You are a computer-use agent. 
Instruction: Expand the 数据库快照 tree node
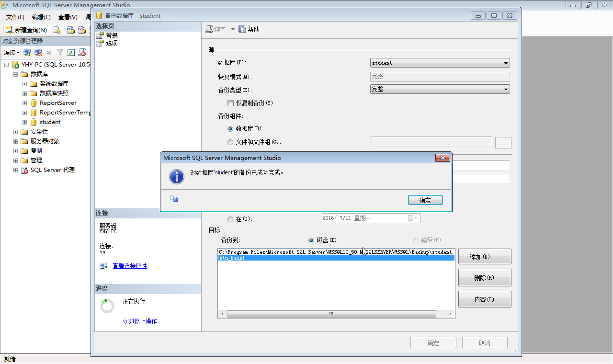point(25,93)
